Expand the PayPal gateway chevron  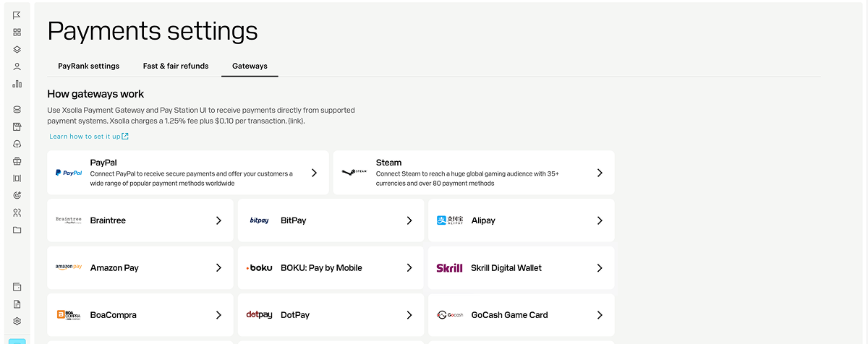point(314,173)
